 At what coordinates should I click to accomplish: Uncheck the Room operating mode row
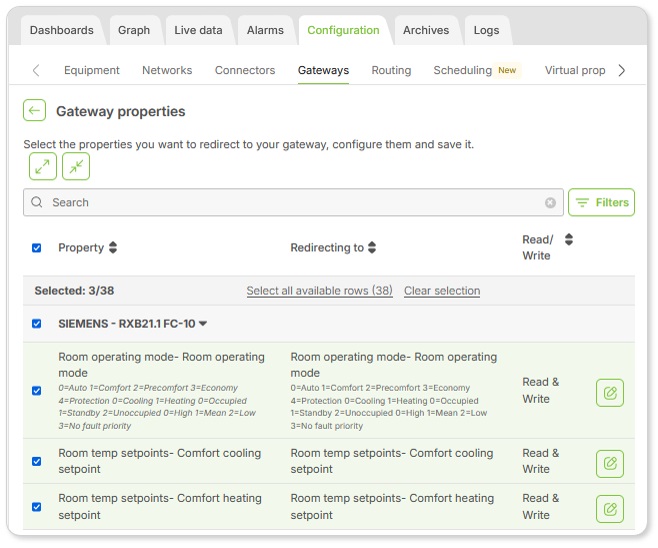pyautogui.click(x=37, y=391)
